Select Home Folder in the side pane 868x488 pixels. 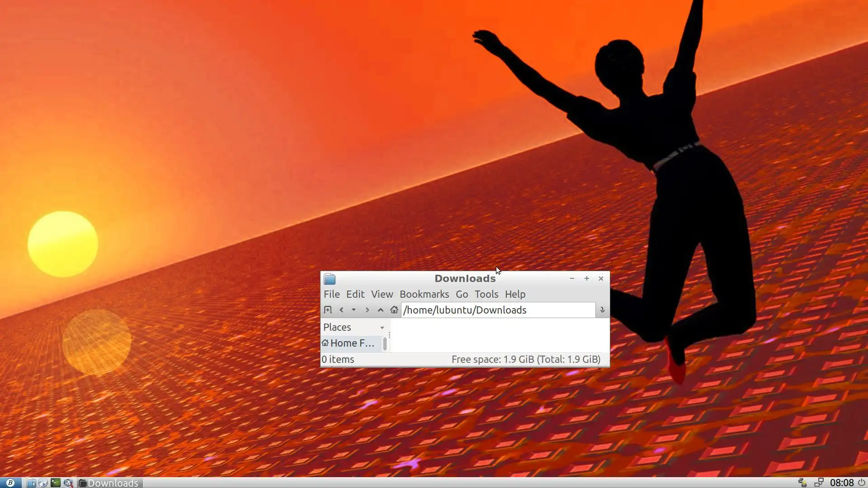[352, 343]
